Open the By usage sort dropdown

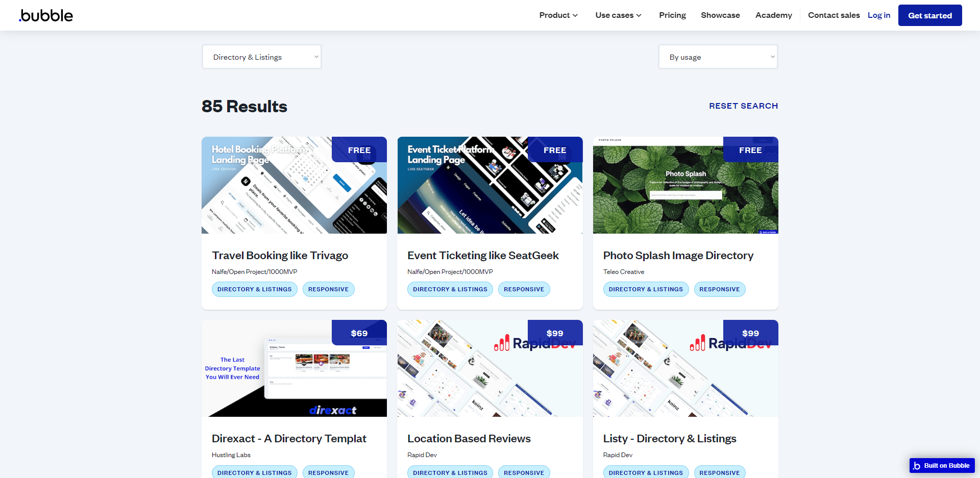point(718,57)
